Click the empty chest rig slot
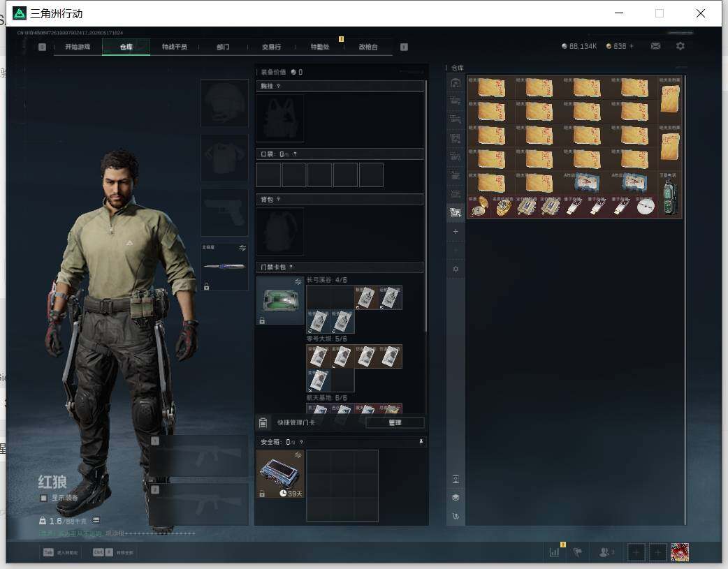This screenshot has width=728, height=569. [x=280, y=119]
